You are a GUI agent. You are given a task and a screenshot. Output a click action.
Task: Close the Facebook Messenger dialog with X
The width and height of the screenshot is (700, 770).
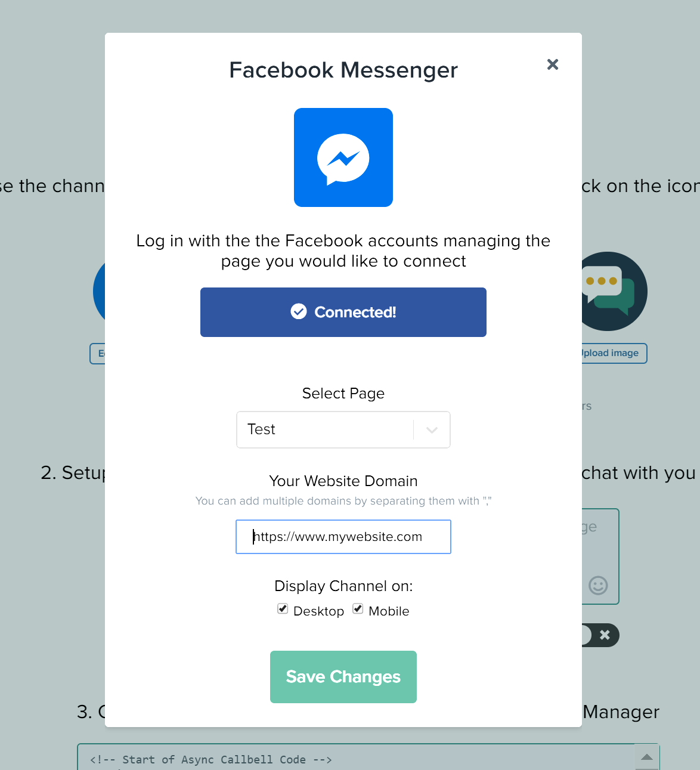553,64
